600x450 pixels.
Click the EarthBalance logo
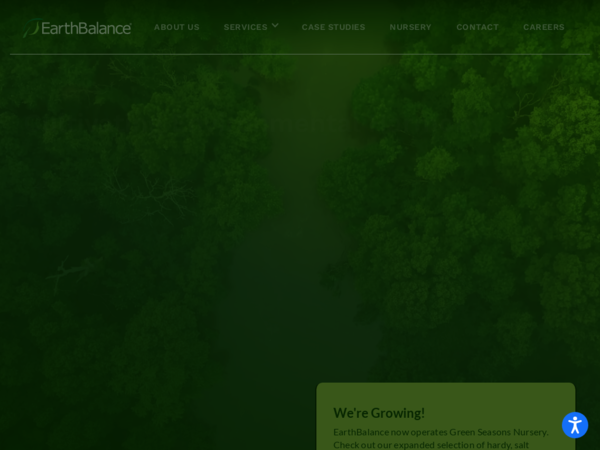point(77,28)
